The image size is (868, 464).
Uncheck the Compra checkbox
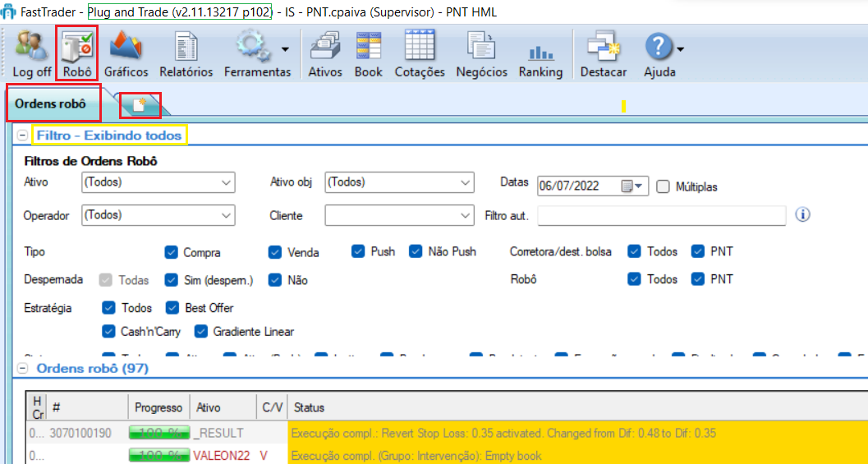pyautogui.click(x=172, y=252)
